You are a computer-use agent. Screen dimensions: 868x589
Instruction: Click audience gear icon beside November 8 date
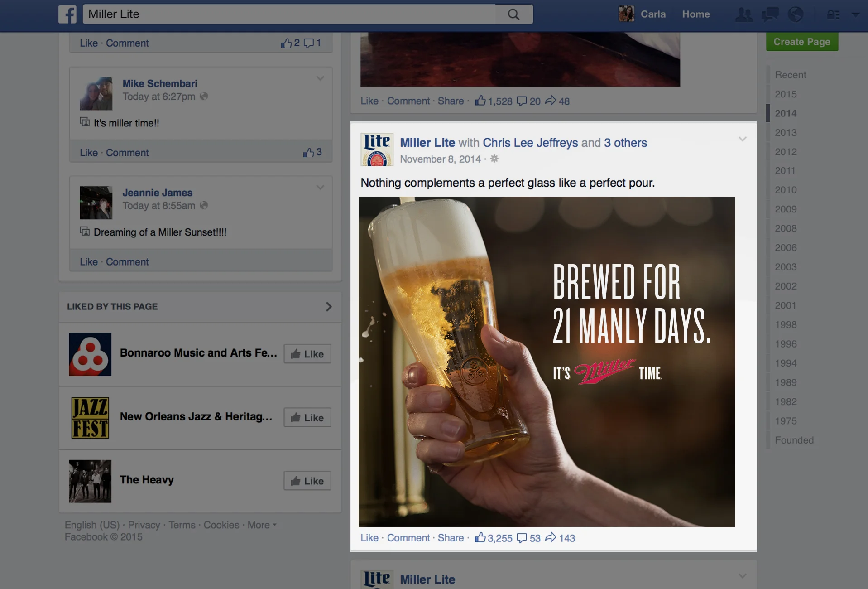point(494,159)
